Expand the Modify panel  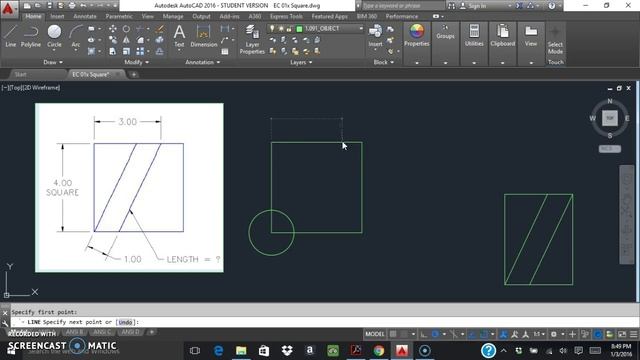click(137, 62)
